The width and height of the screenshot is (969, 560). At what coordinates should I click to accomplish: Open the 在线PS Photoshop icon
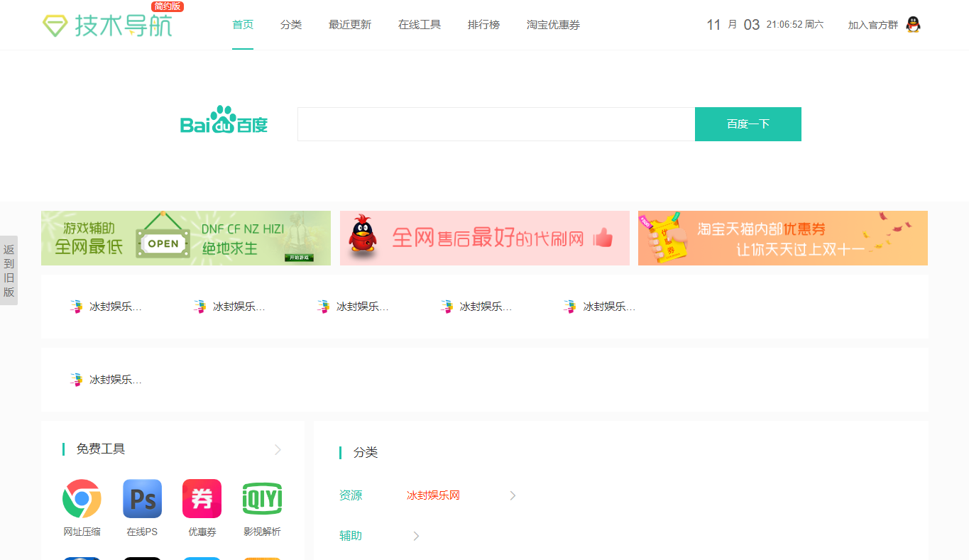coord(142,498)
